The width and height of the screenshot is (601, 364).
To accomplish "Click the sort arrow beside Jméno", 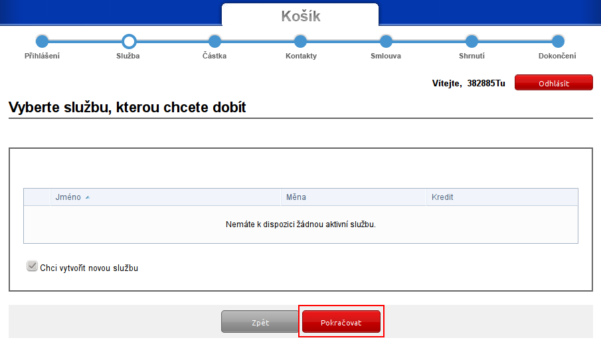I will coord(88,198).
